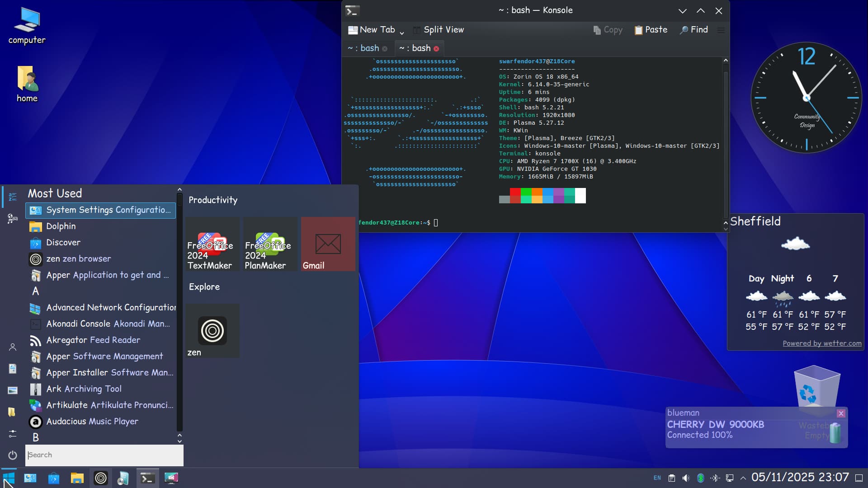Close the blueman notification popup
868x488 pixels.
(x=840, y=413)
